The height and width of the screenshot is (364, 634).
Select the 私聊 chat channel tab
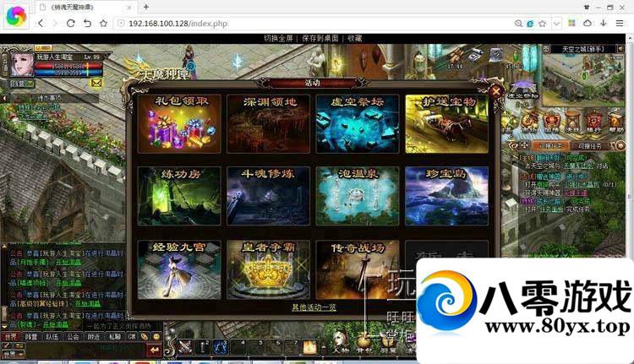tap(114, 336)
